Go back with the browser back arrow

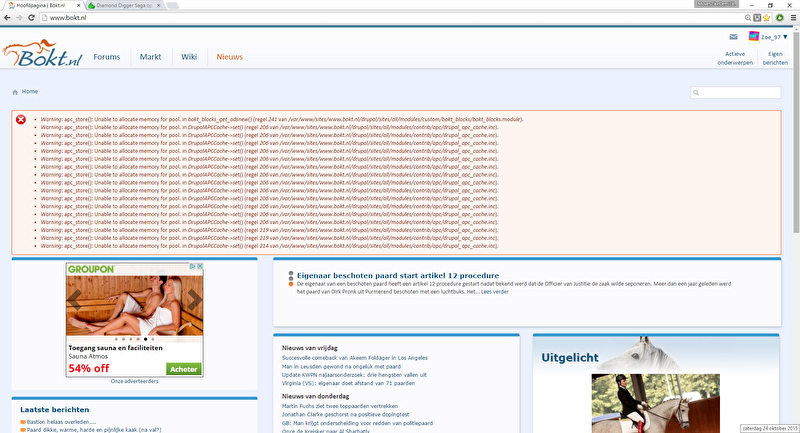pos(7,17)
